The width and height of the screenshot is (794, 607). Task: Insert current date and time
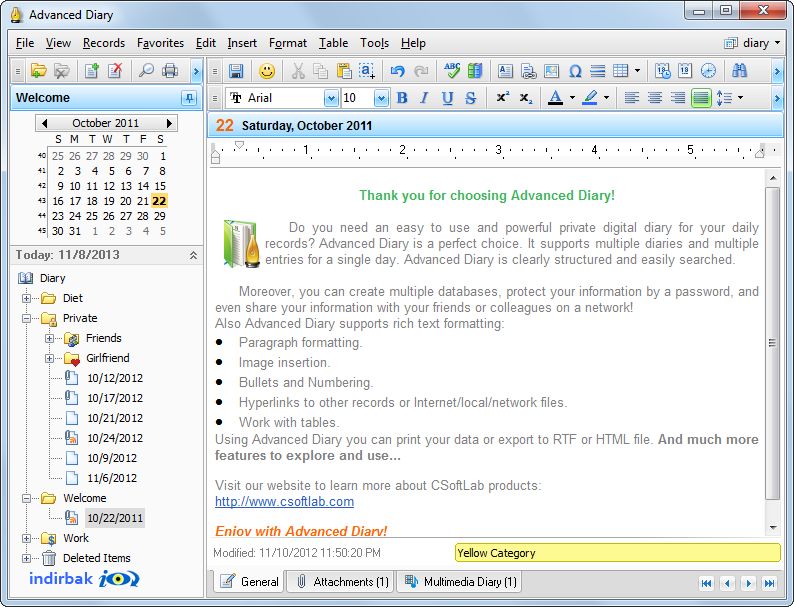[662, 71]
